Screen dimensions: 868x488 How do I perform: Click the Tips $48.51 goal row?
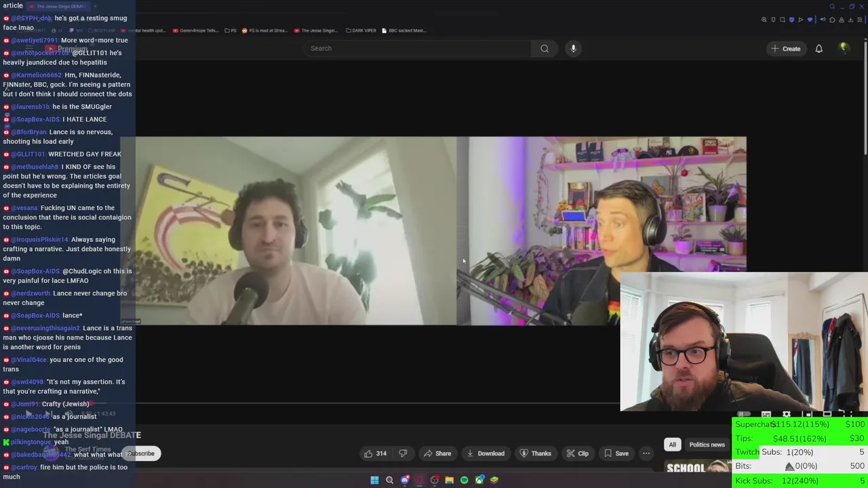pyautogui.click(x=800, y=439)
